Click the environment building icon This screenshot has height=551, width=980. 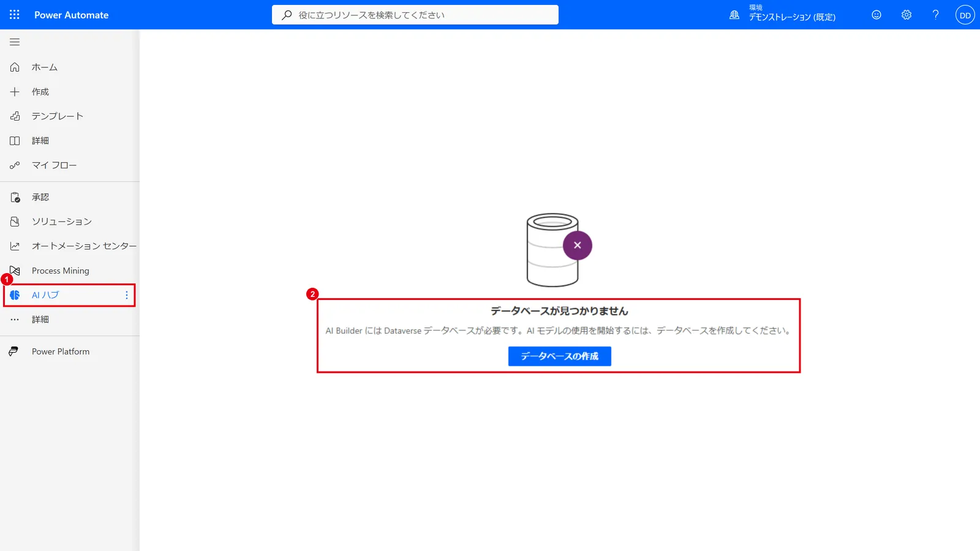tap(734, 15)
